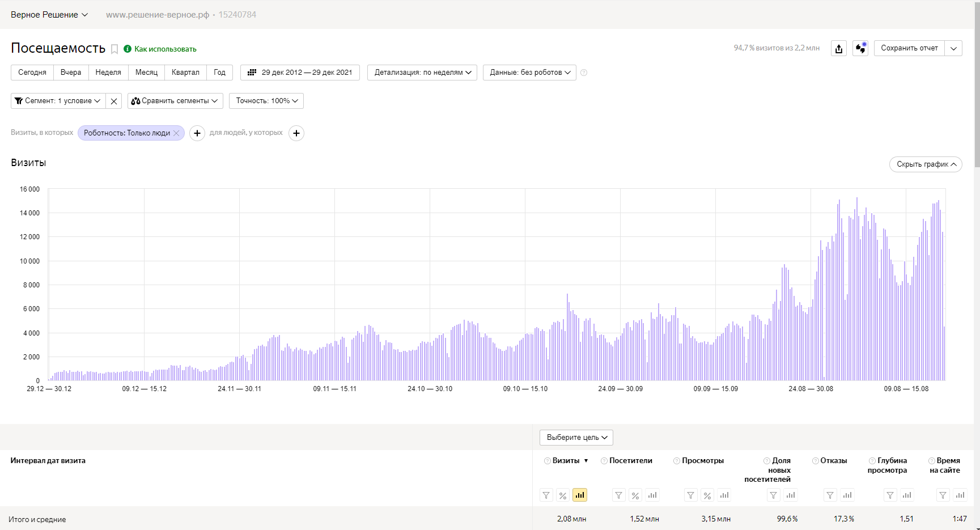Open the export/share report icon

(839, 48)
